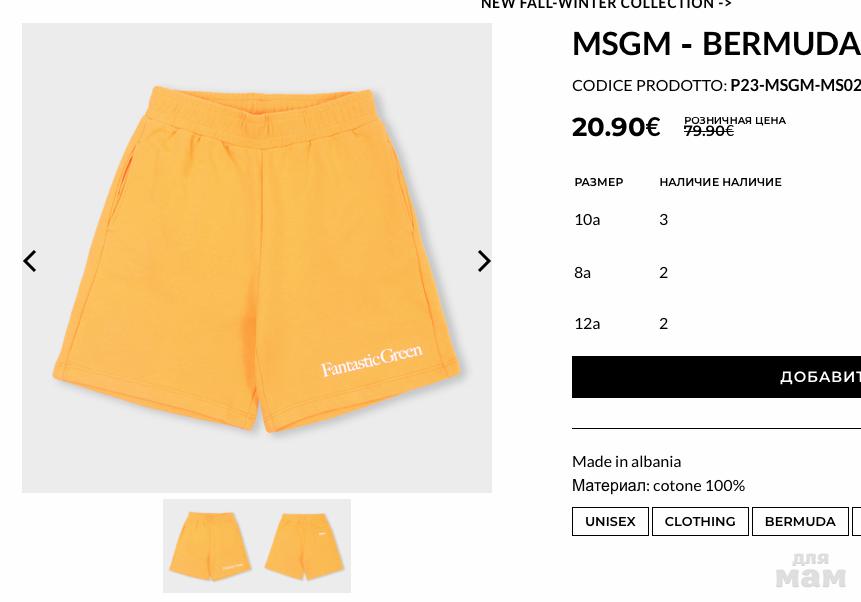The height and width of the screenshot is (602, 861).
Task: Open the BERMUDA tag
Action: (x=800, y=521)
